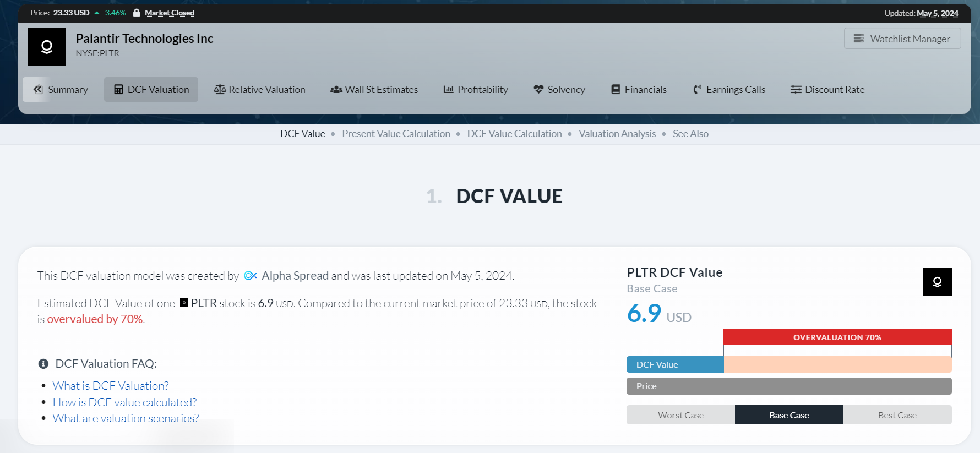The width and height of the screenshot is (980, 453).
Task: Jump to the See Also section
Action: [x=690, y=134]
